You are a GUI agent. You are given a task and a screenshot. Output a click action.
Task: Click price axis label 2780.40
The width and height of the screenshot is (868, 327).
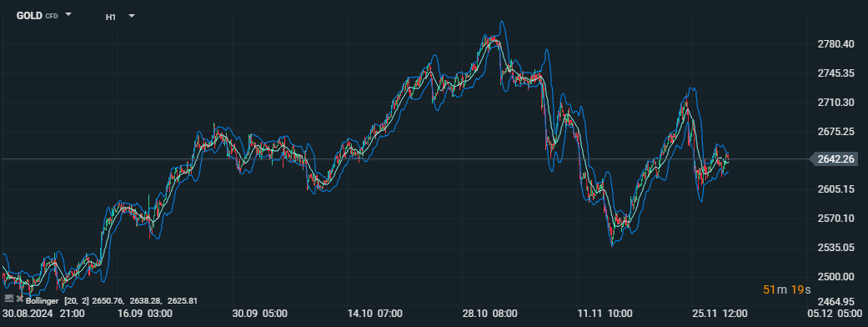click(835, 44)
